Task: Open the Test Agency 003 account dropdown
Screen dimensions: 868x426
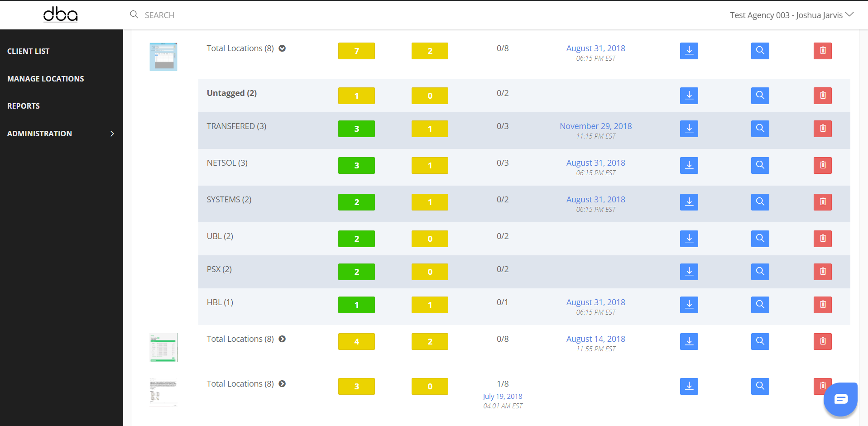Action: click(x=791, y=15)
